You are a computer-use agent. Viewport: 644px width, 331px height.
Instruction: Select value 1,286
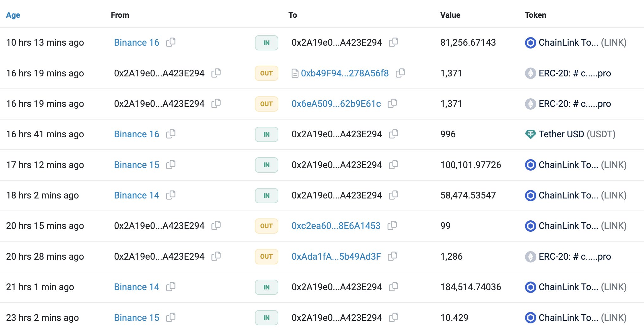tap(451, 256)
